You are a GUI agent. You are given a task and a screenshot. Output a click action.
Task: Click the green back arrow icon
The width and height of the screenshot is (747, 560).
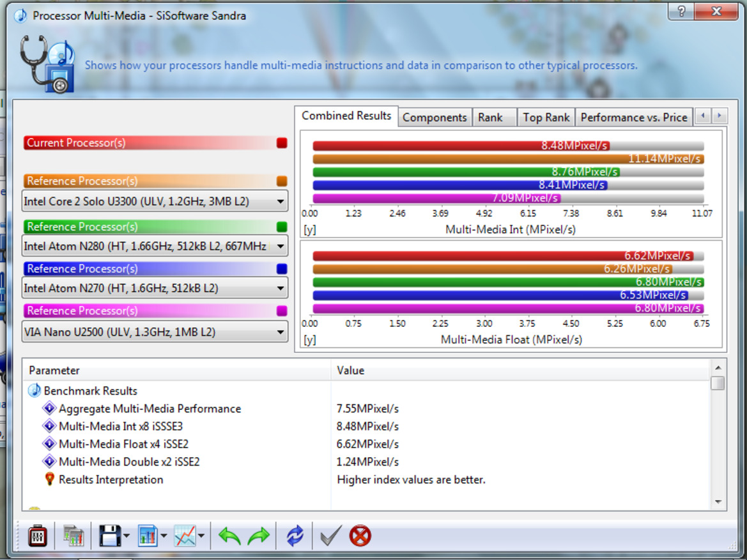229,536
